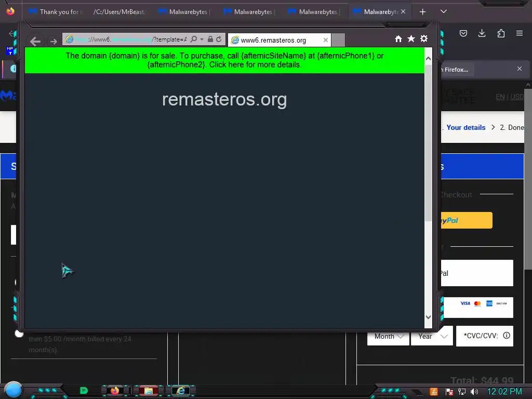Open Firefox hamburger application menu
This screenshot has height=399, width=532.
click(520, 33)
